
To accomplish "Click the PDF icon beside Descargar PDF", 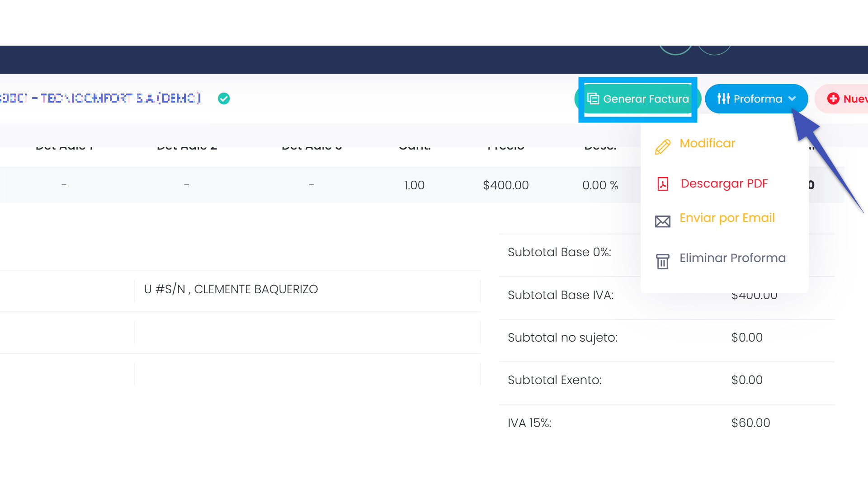I will 663,184.
